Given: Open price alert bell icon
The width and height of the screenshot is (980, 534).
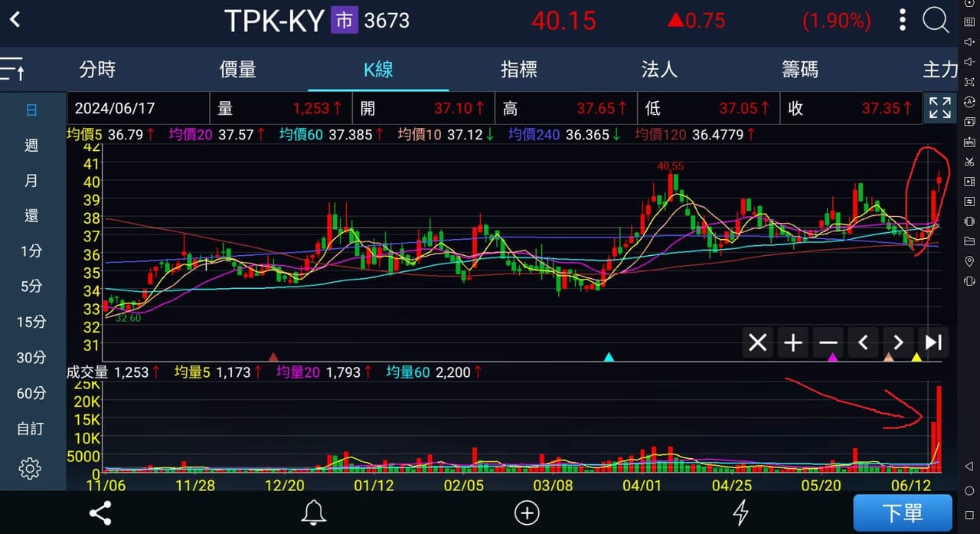Looking at the screenshot, I should pyautogui.click(x=313, y=513).
